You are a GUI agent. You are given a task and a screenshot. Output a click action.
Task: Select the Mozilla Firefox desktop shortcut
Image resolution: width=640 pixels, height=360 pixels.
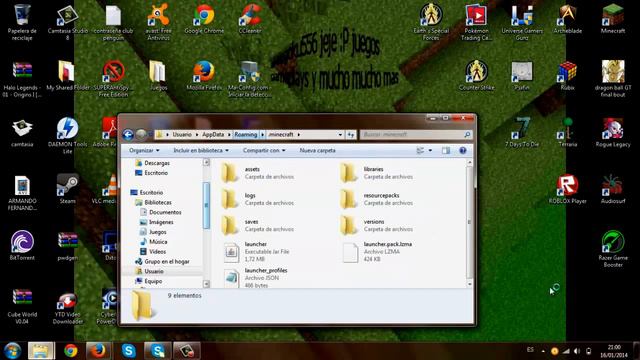click(204, 76)
